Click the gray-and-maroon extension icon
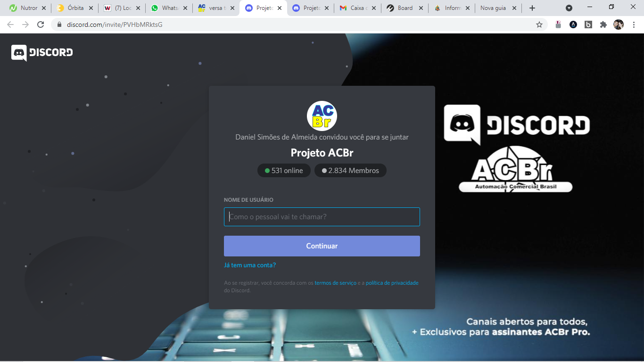The width and height of the screenshot is (644, 362). (x=558, y=25)
